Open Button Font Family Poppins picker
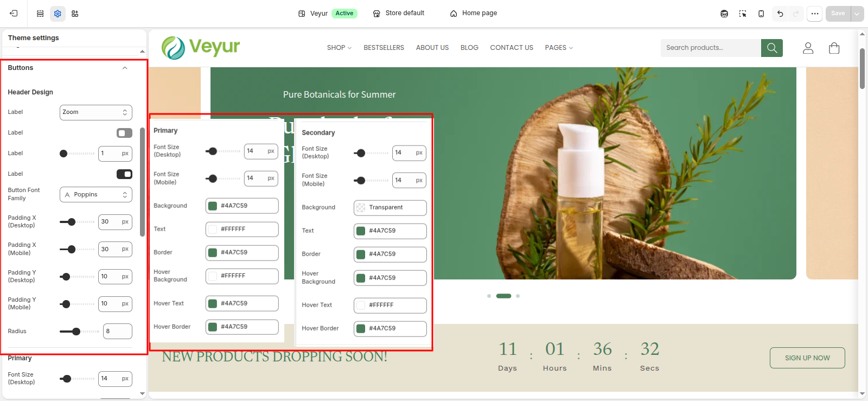Screen dimensions: 868x401 tap(95, 195)
